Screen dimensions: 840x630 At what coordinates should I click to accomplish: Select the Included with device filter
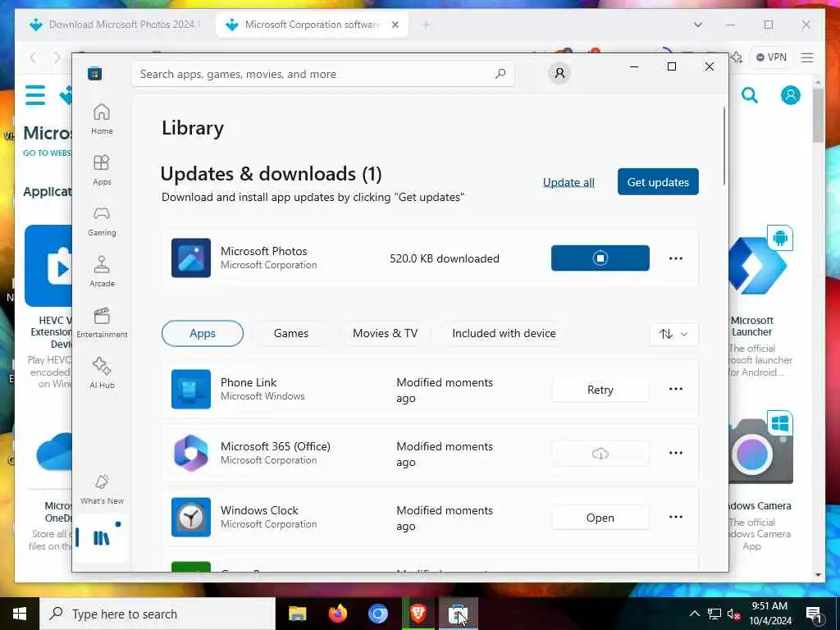(504, 333)
